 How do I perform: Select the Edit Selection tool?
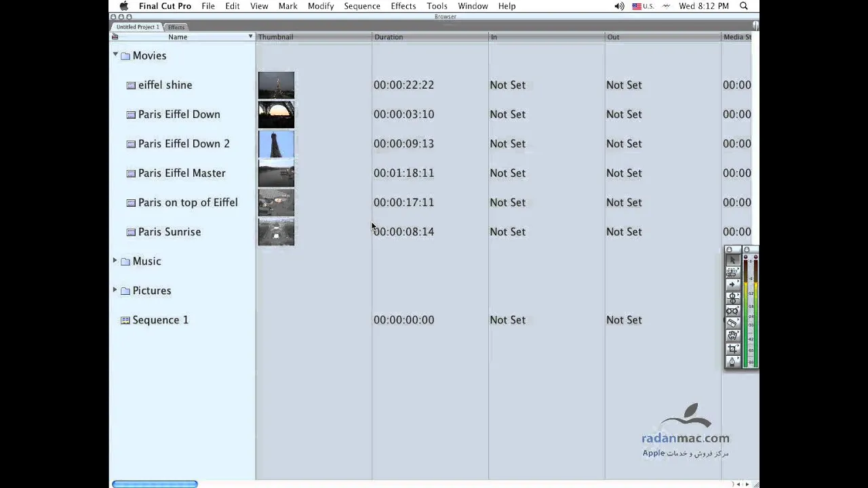(733, 272)
